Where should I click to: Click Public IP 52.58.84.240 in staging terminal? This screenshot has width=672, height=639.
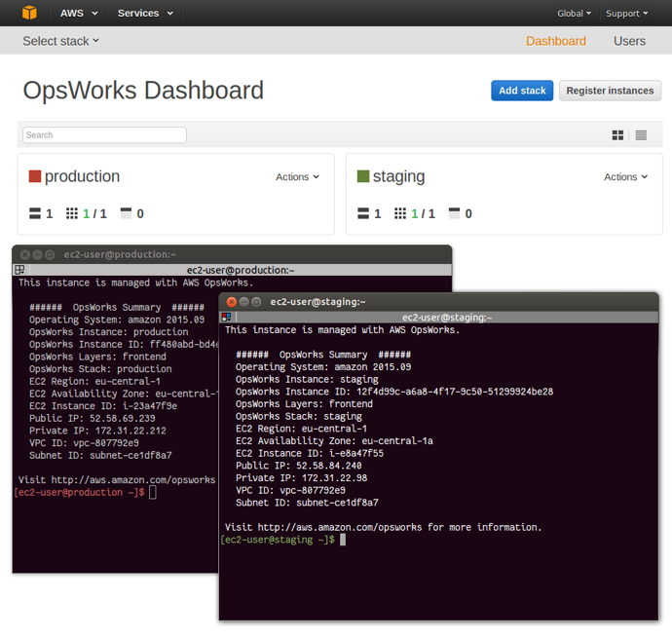pos(299,466)
